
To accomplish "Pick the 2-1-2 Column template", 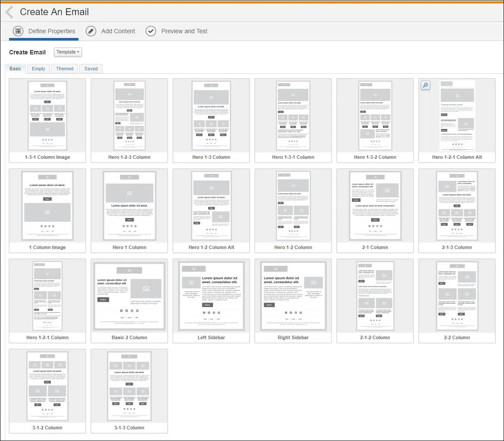I will [x=375, y=301].
